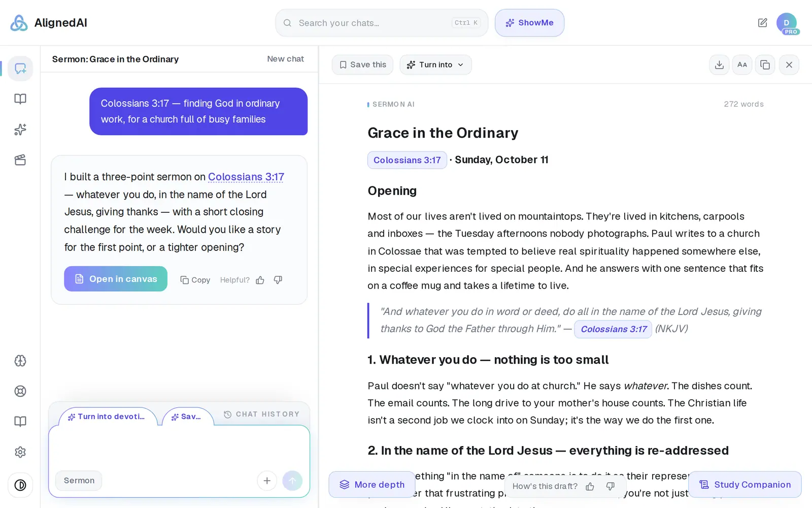Click Open in canvas button

[x=116, y=279]
